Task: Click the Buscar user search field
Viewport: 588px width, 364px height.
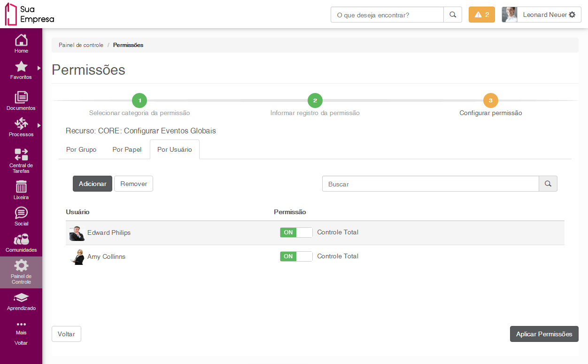Action: point(430,184)
